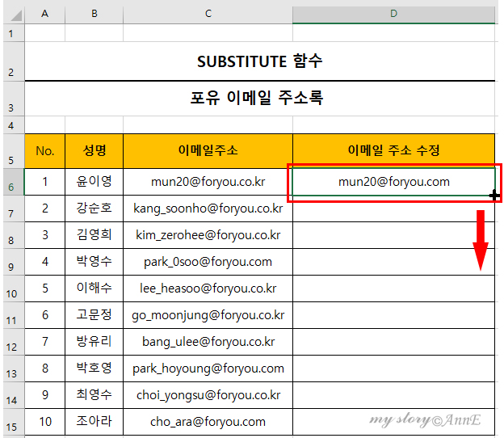Select cell choi_yongsu@foryou.co.kr
This screenshot has width=504, height=438.
pos(208,395)
